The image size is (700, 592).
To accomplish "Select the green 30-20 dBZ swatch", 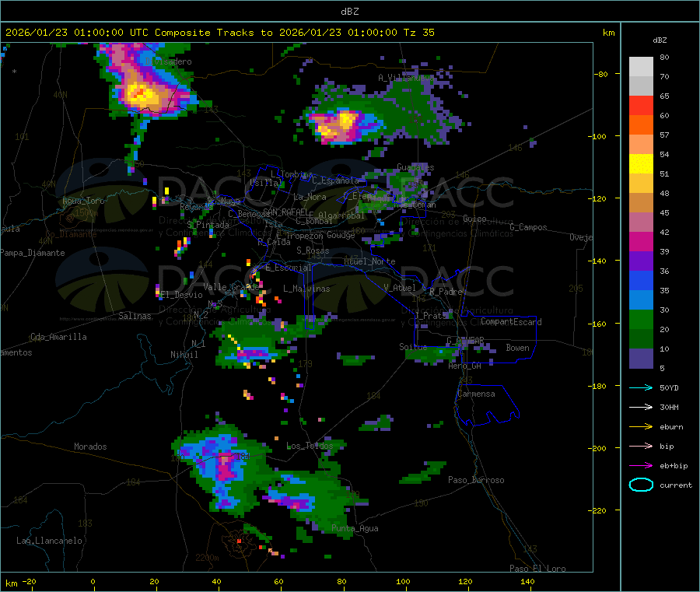I will point(641,320).
